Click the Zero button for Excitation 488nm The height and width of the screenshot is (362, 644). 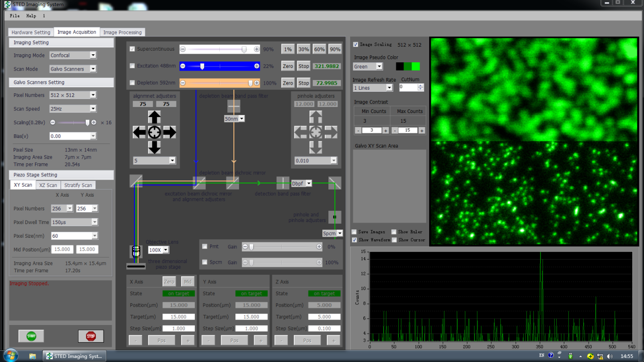(x=288, y=66)
